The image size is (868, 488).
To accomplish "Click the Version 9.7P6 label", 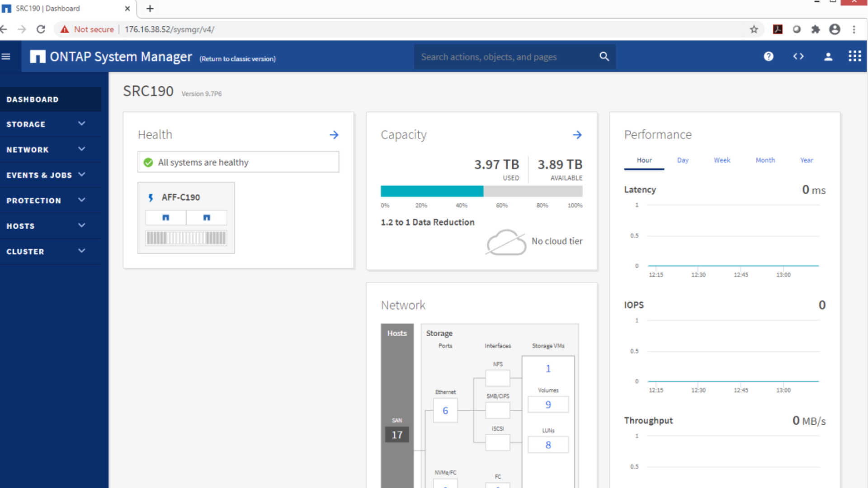I will tap(202, 94).
